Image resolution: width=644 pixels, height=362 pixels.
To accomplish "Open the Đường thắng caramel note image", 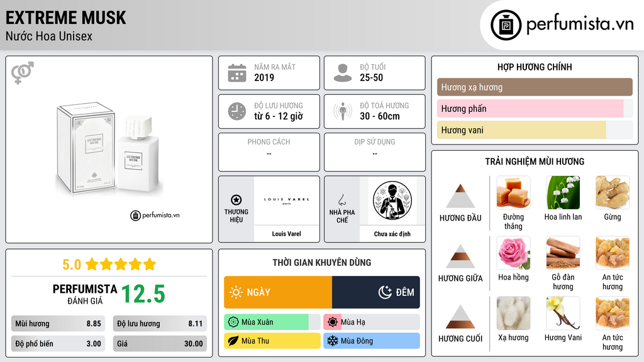I will click(x=513, y=192).
